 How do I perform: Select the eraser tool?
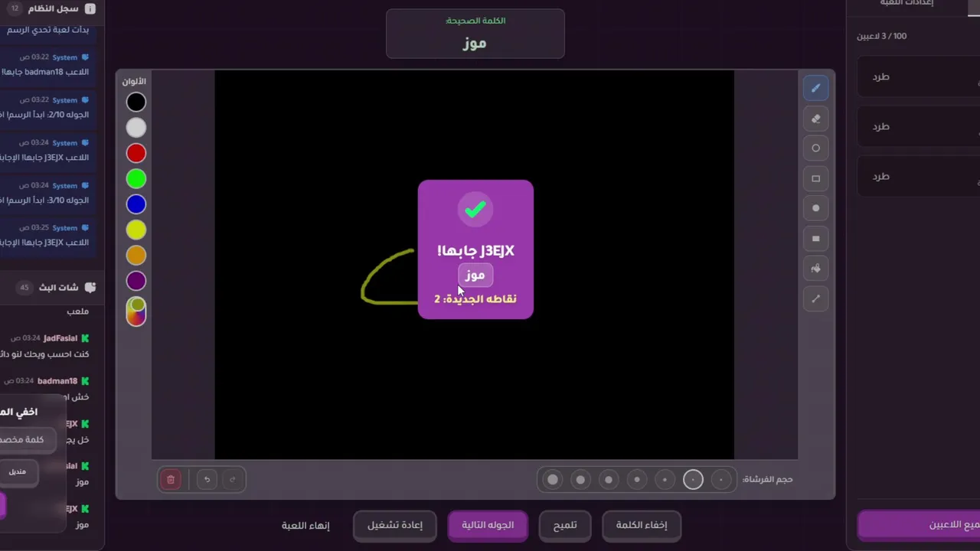[x=815, y=119]
